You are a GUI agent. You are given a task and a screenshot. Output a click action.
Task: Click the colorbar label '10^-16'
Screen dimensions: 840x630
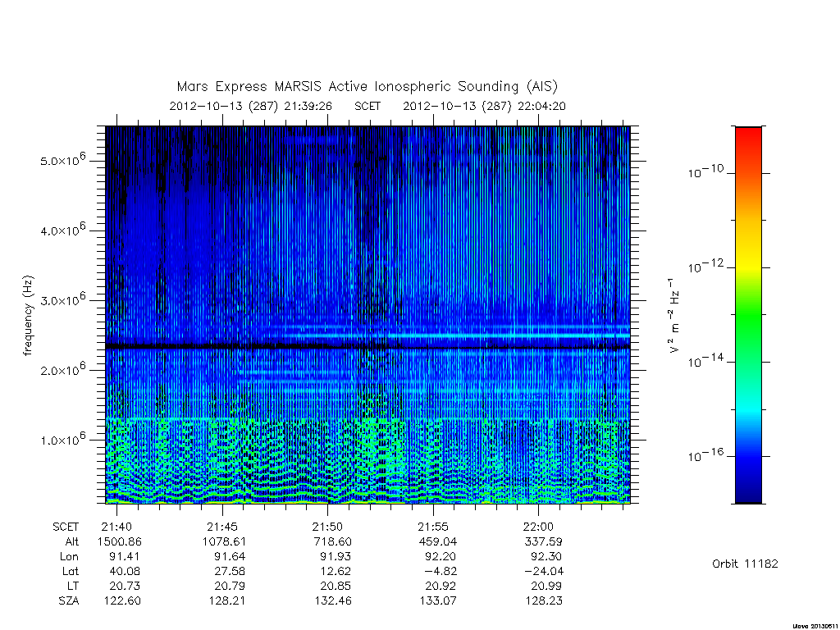[x=705, y=454]
